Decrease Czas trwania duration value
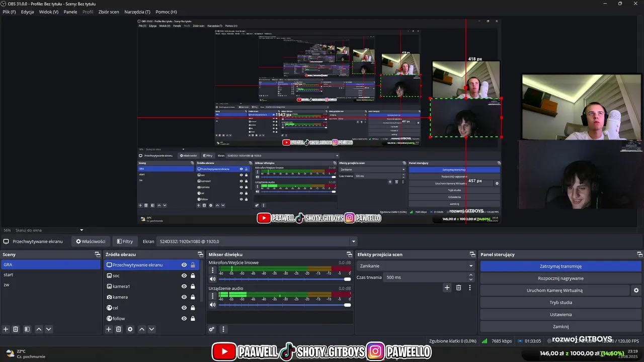Screen dimensions: 644x362 tap(471, 279)
